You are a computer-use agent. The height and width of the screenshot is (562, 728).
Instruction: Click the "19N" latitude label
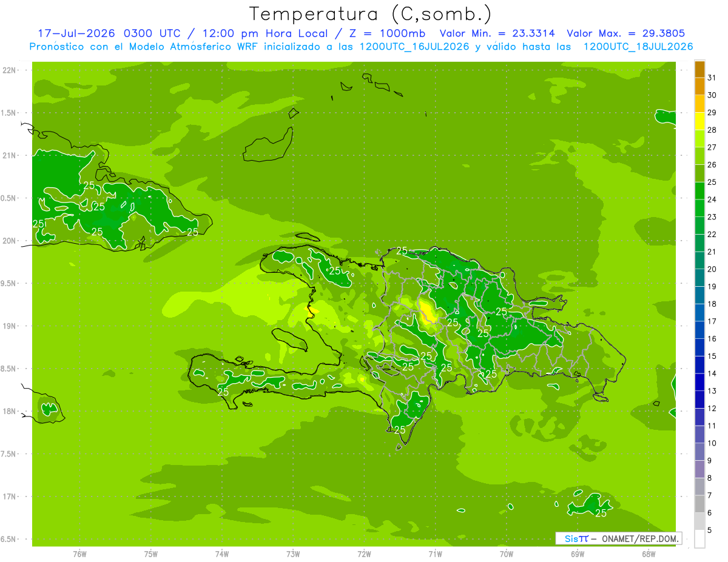click(10, 326)
